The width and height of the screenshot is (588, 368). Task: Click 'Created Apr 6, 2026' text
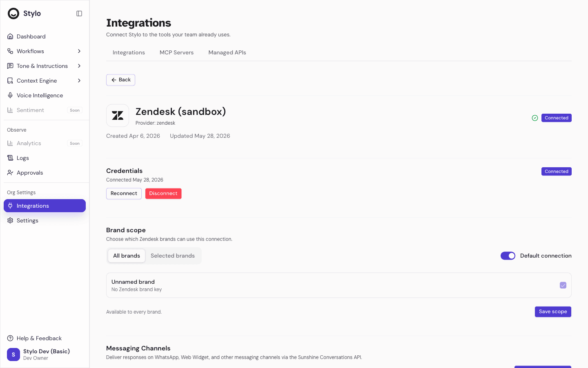[133, 136]
